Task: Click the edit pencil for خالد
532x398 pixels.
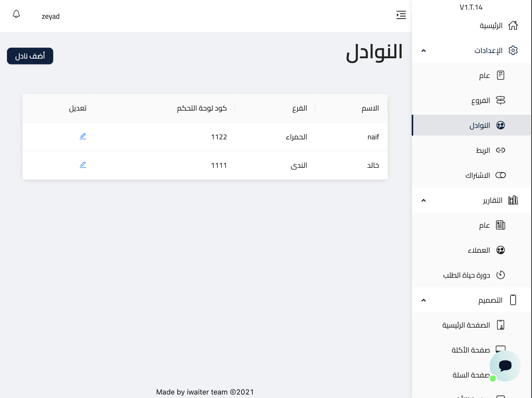Action: coord(83,165)
